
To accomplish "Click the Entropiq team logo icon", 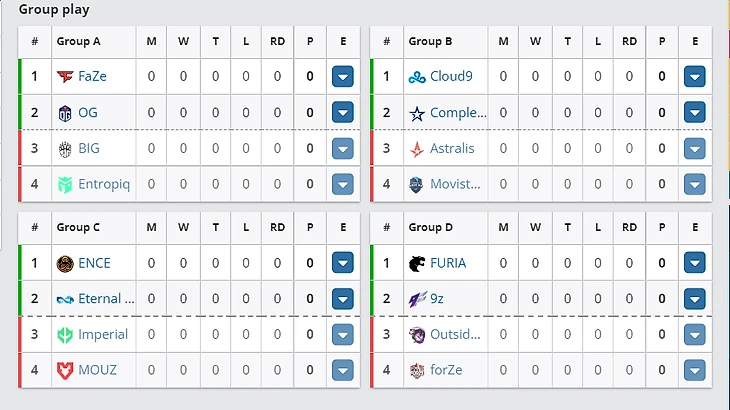I will click(x=65, y=184).
